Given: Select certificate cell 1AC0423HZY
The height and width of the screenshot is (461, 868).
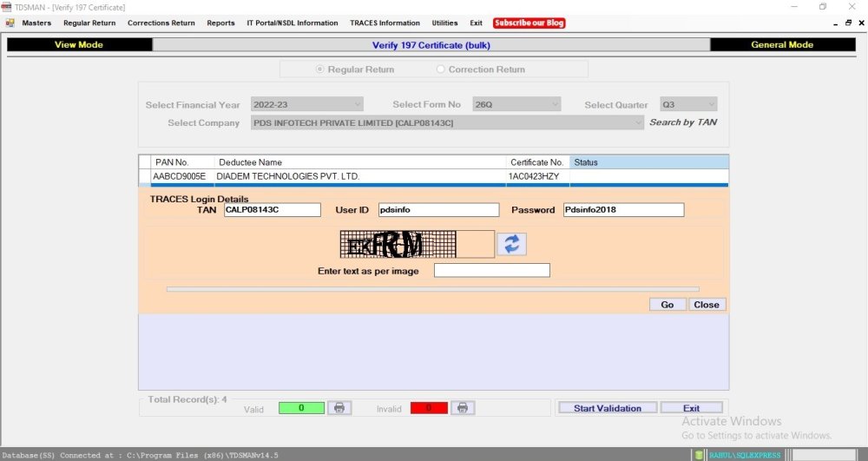Looking at the screenshot, I should click(x=537, y=176).
